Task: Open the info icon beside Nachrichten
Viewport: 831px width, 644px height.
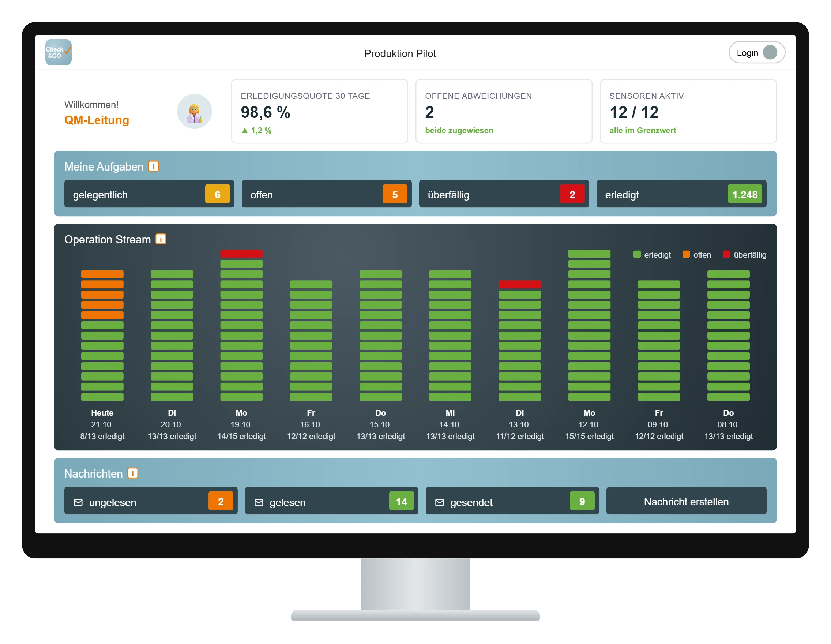Action: pyautogui.click(x=133, y=473)
